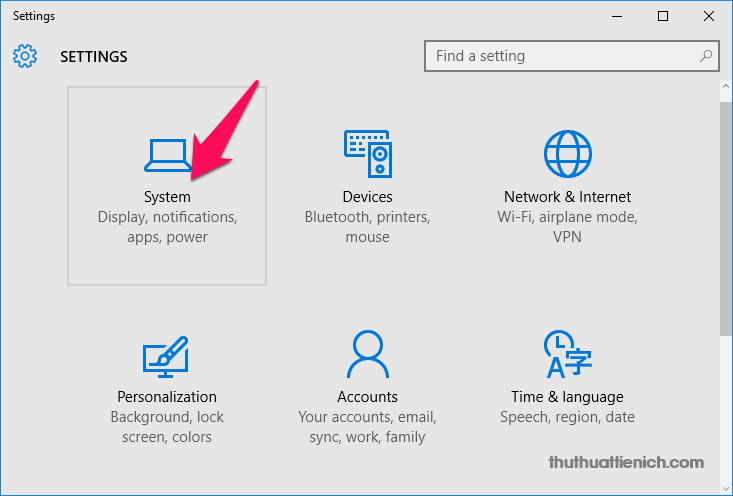Click 'Background, lock screen, colors' description

click(x=167, y=427)
